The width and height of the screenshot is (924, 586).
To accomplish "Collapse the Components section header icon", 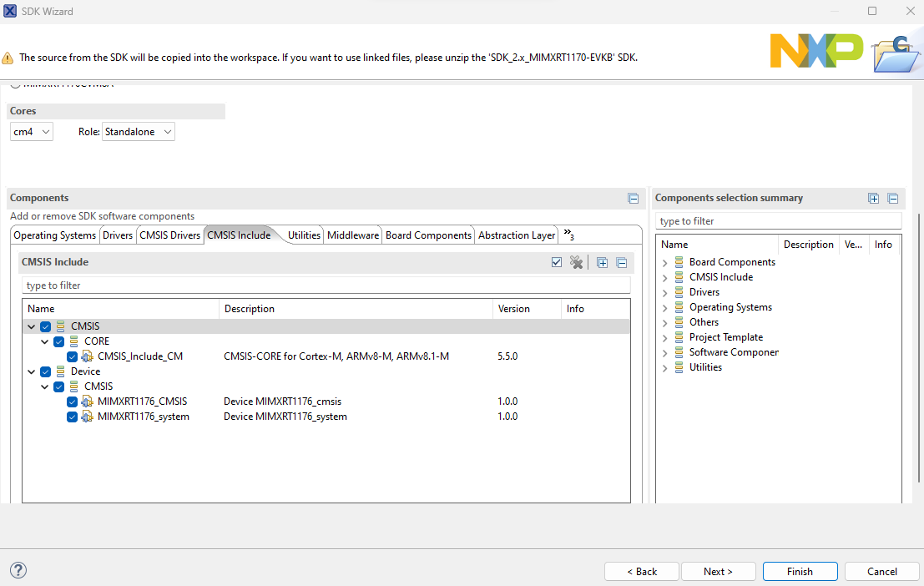I will pyautogui.click(x=633, y=198).
